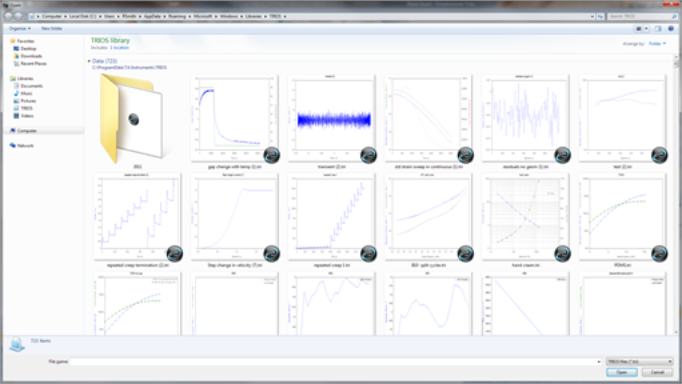Select the hand cream file thumbnail

coord(526,221)
